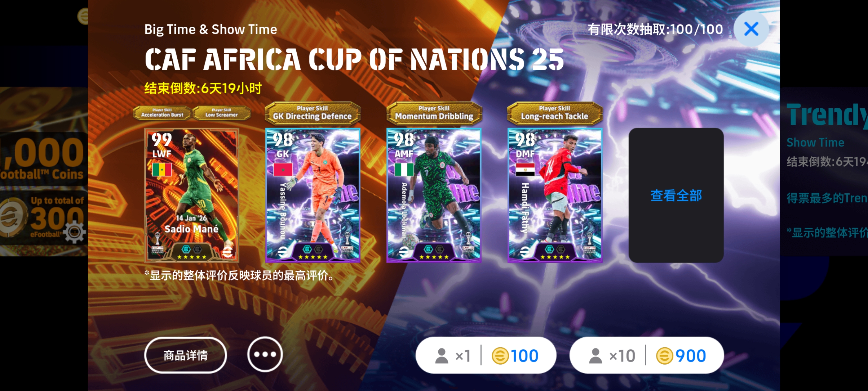Tap the Acceleration Burst skill badge
Image resolution: width=868 pixels, height=391 pixels.
point(162,113)
